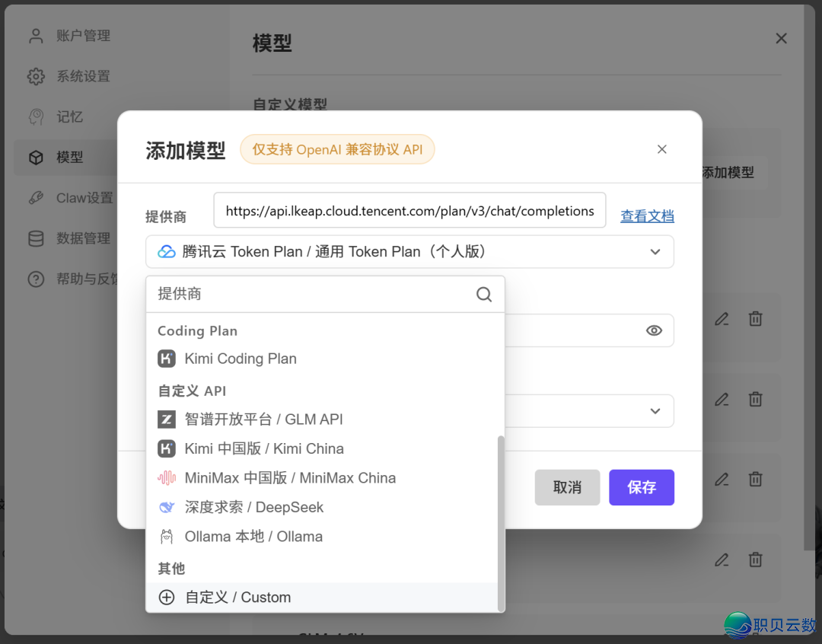
Task: Click the Claw设置 icon
Action: click(36, 198)
